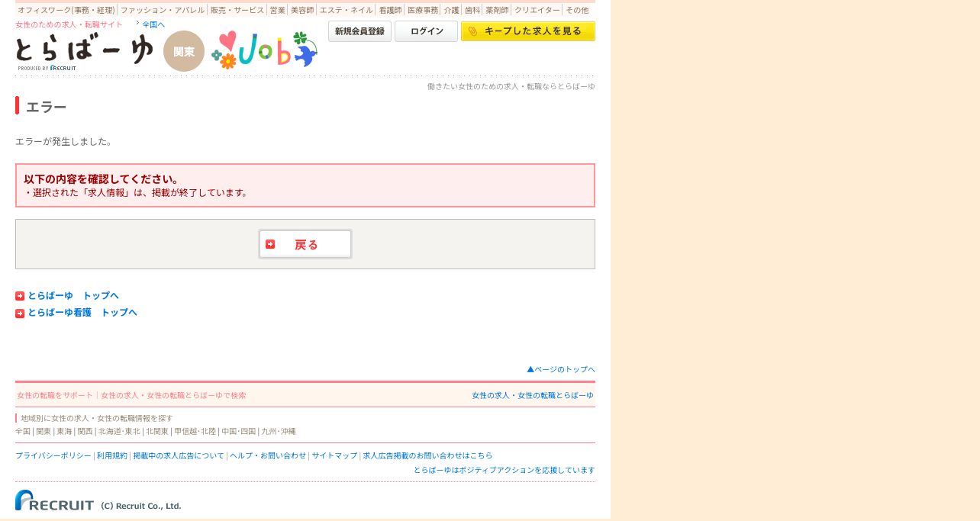Select 北海道・東北 in the region list

pyautogui.click(x=119, y=432)
